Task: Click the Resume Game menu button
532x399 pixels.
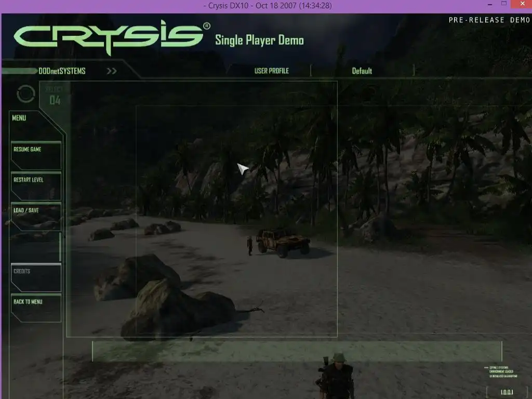Action: tap(36, 155)
